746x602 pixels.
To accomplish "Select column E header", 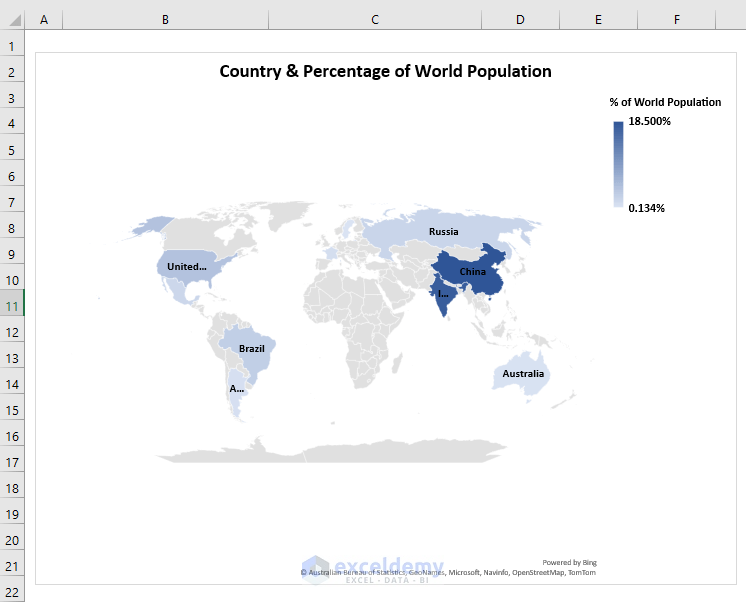I will click(x=598, y=20).
